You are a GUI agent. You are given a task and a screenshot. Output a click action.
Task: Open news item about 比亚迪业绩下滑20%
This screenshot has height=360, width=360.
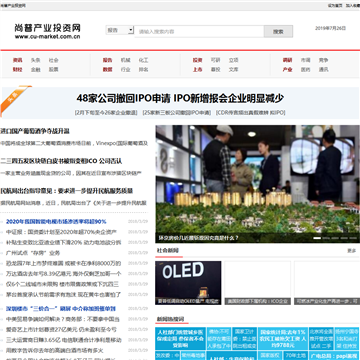pyautogui.click(x=64, y=242)
